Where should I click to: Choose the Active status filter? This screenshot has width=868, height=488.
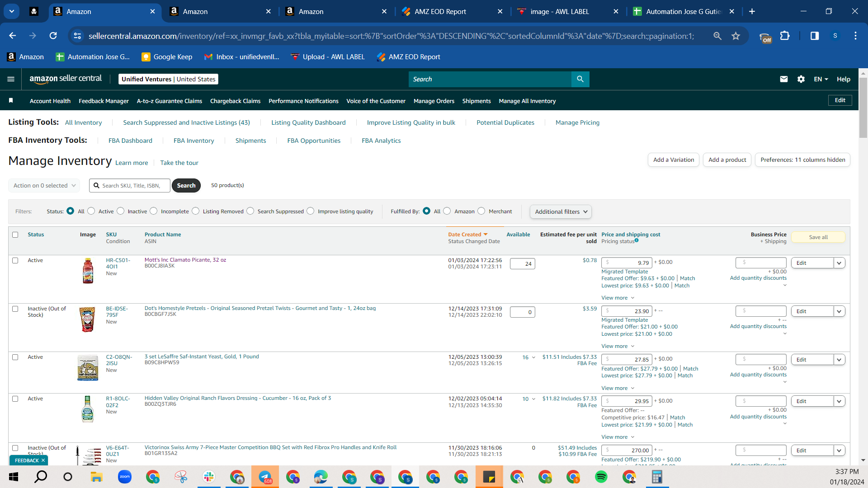pyautogui.click(x=91, y=211)
